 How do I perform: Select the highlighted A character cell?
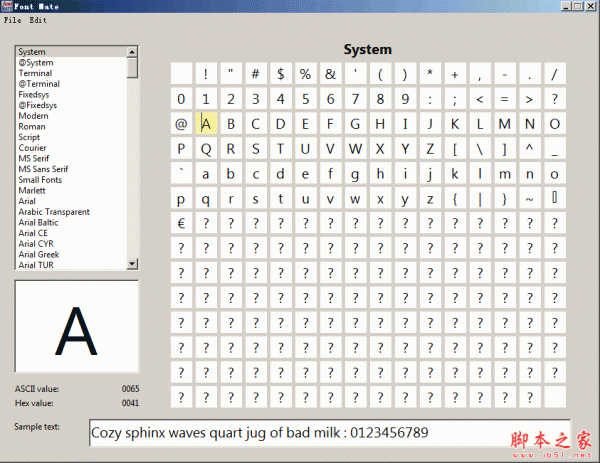coord(206,124)
